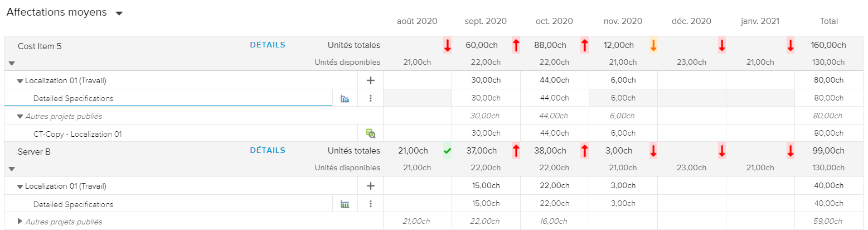Collapse Localization 01 (Travail) under Cost Item 5

(x=20, y=81)
